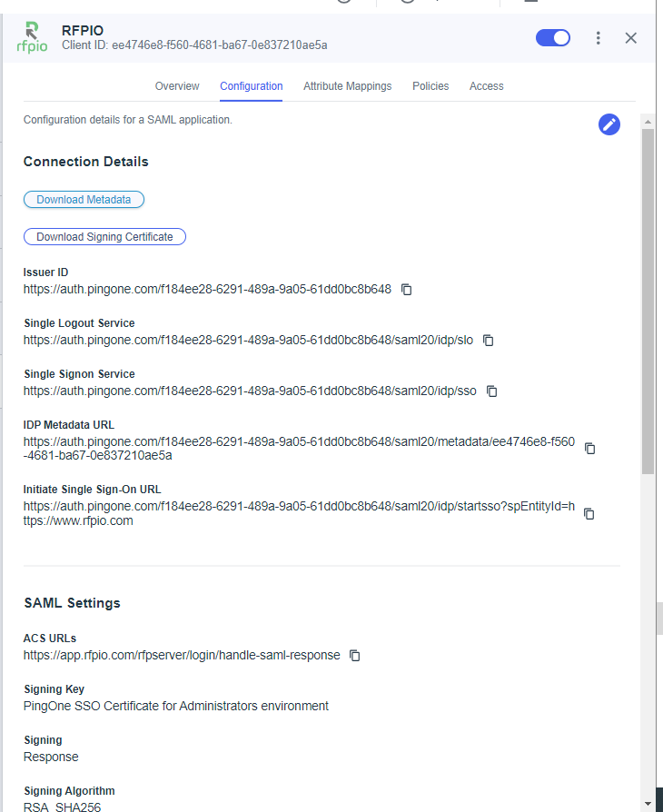Click the Download Metadata button

(x=84, y=200)
